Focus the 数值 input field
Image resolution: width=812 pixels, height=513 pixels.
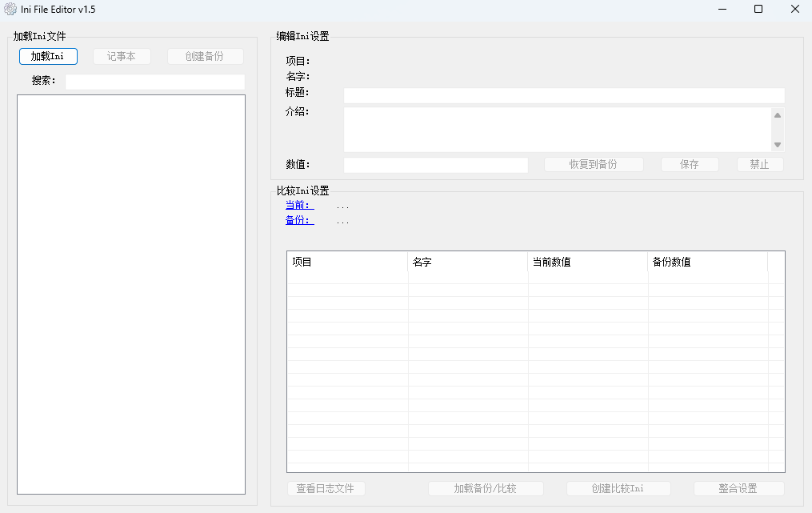click(x=435, y=165)
